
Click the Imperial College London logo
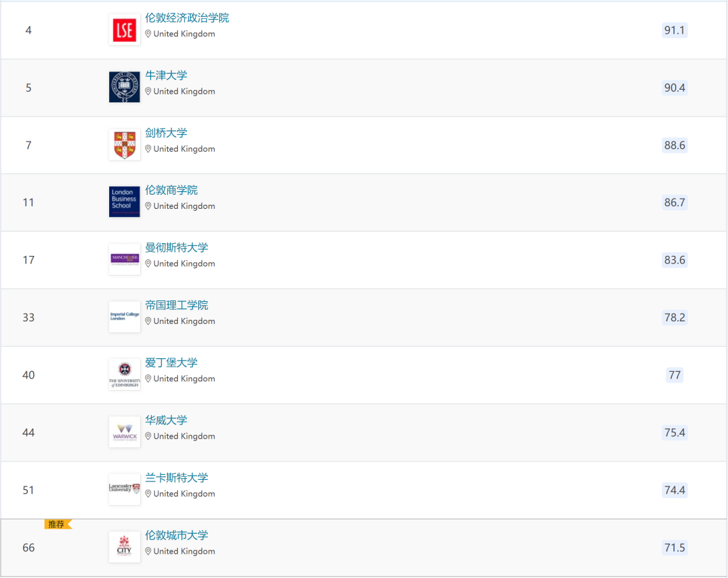[x=125, y=317]
